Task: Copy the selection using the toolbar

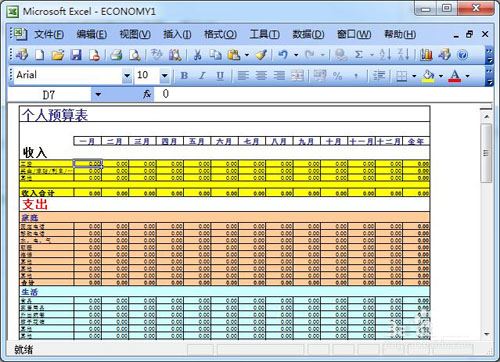Action: [215, 55]
